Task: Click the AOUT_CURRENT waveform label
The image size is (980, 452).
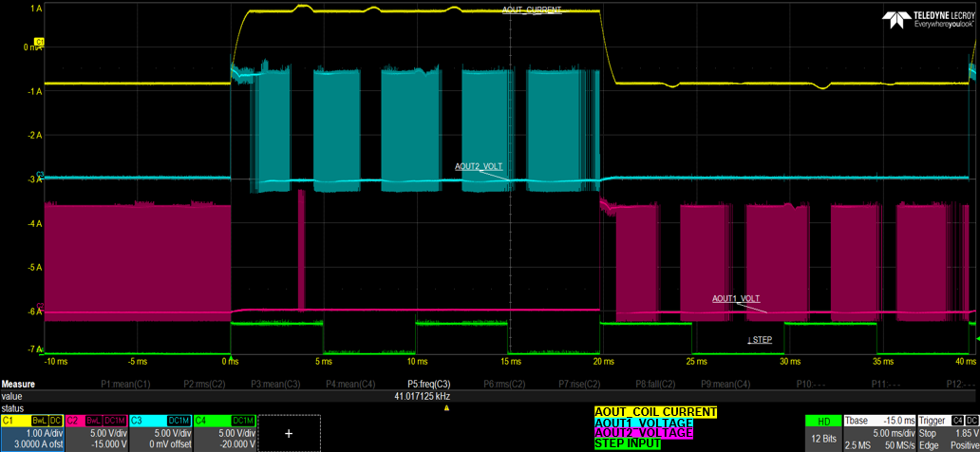Action: pos(532,9)
